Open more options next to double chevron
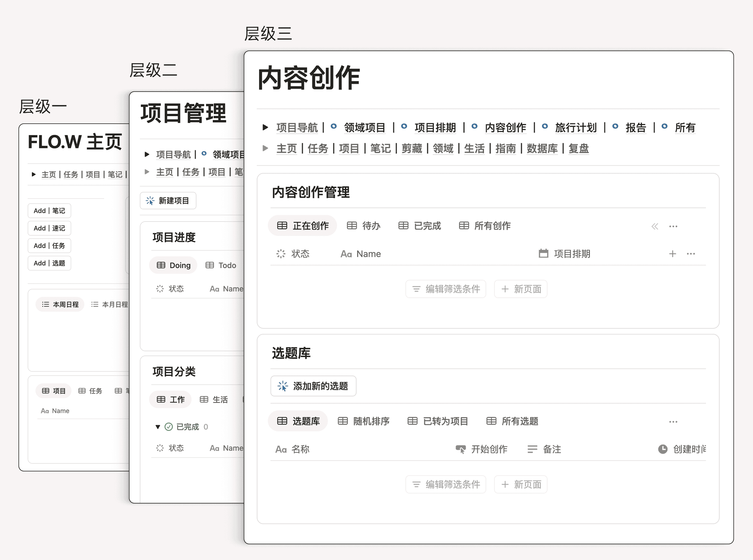Viewport: 753px width, 560px height. (x=673, y=226)
